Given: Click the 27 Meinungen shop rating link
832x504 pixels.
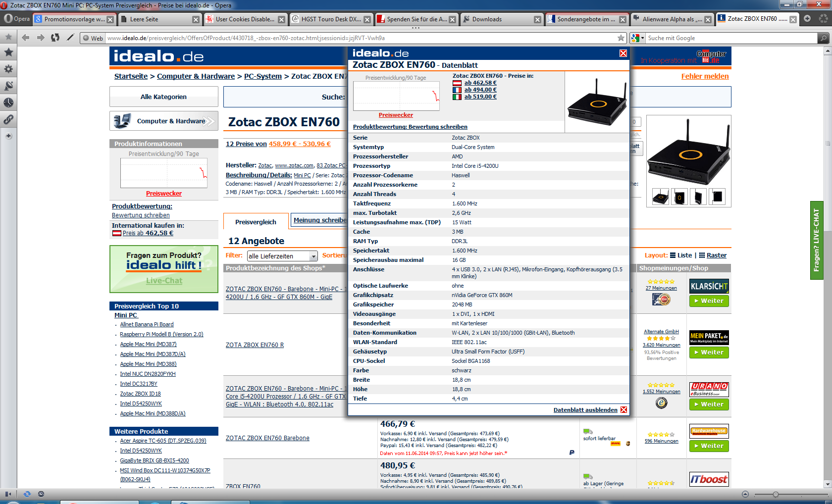Looking at the screenshot, I should click(661, 288).
